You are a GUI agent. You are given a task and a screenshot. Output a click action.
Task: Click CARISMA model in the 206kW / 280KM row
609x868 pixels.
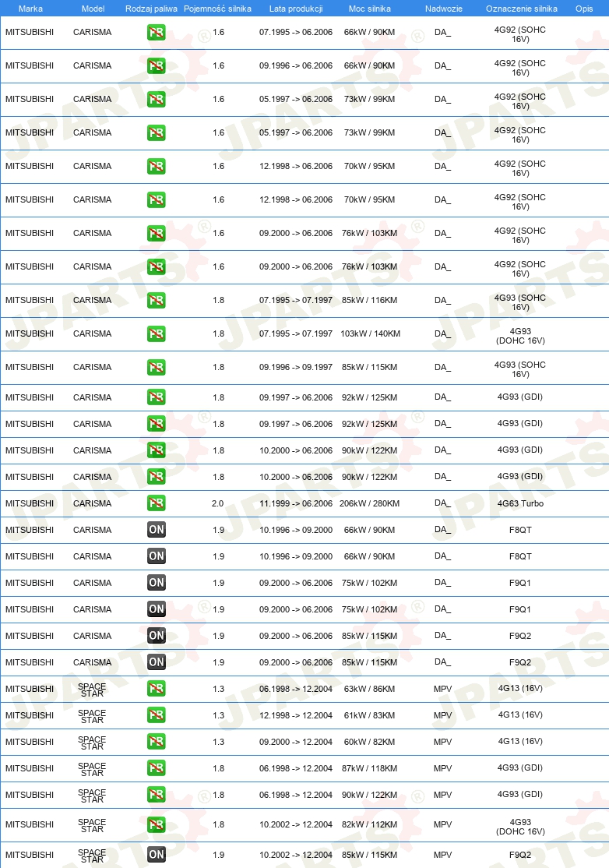pyautogui.click(x=93, y=504)
